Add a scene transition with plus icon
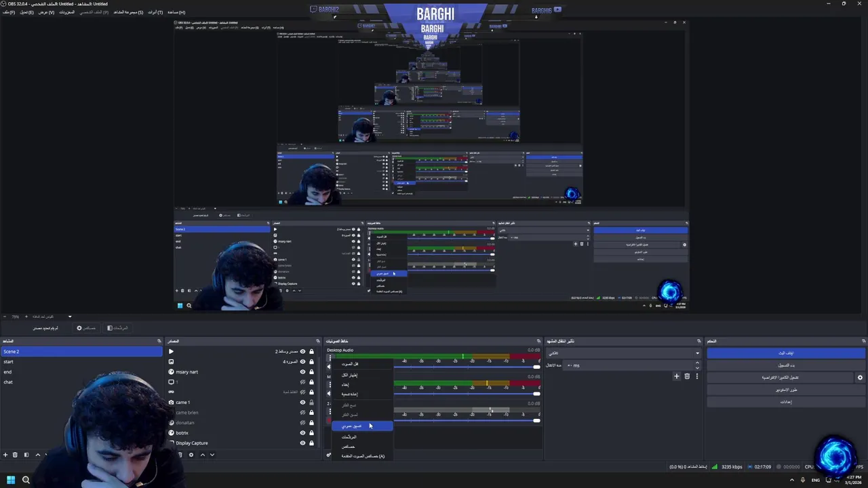 (676, 376)
